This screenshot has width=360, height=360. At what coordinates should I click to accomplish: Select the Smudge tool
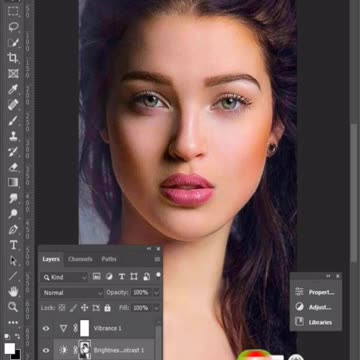coord(13,198)
